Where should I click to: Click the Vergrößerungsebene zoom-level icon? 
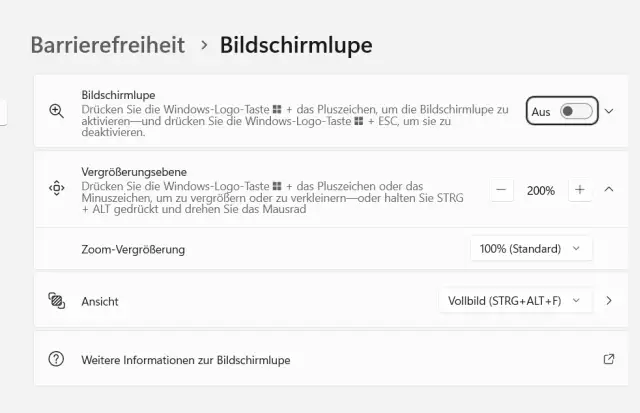(56, 189)
